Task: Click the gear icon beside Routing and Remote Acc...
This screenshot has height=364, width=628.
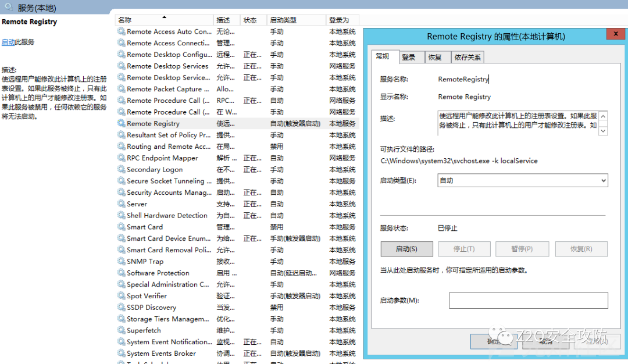Action: point(121,146)
